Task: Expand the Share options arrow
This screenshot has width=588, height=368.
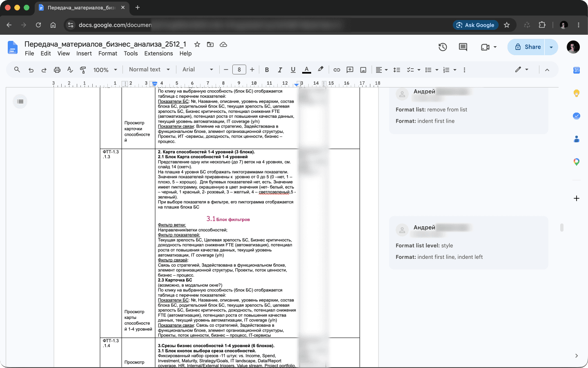Action: (x=551, y=47)
